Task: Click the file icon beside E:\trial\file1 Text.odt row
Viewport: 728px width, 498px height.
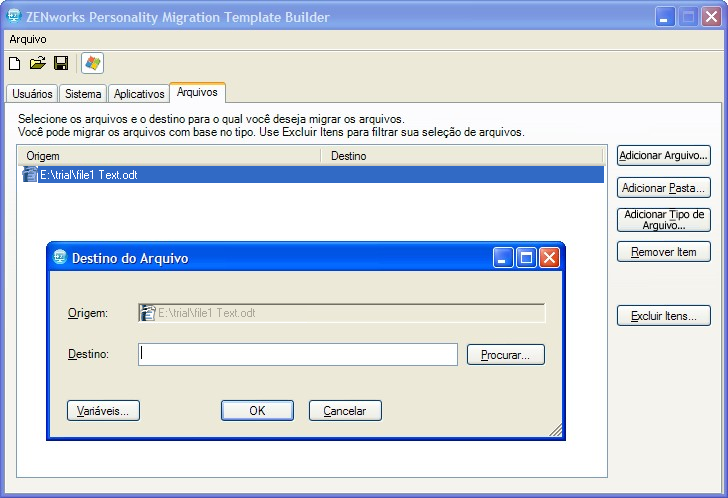Action: pos(30,175)
